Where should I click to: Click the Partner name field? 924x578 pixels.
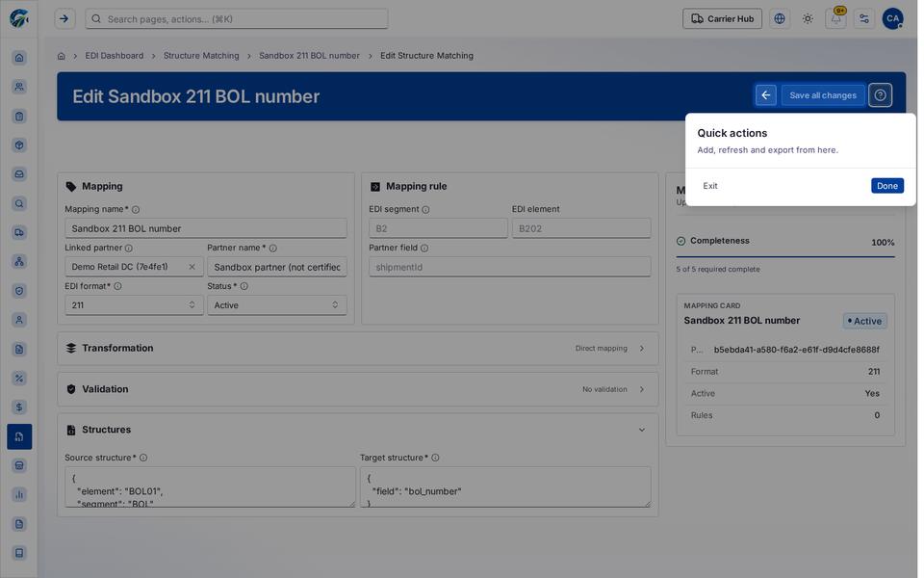click(x=277, y=267)
